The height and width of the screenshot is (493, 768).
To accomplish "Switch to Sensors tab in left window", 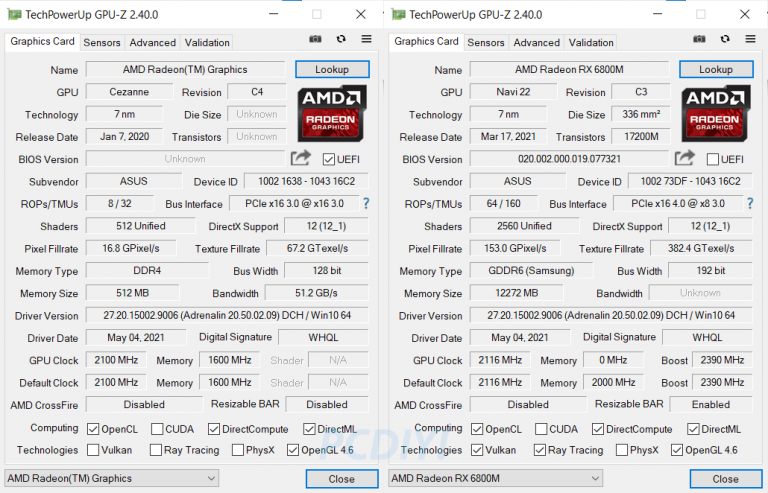I will (x=102, y=43).
